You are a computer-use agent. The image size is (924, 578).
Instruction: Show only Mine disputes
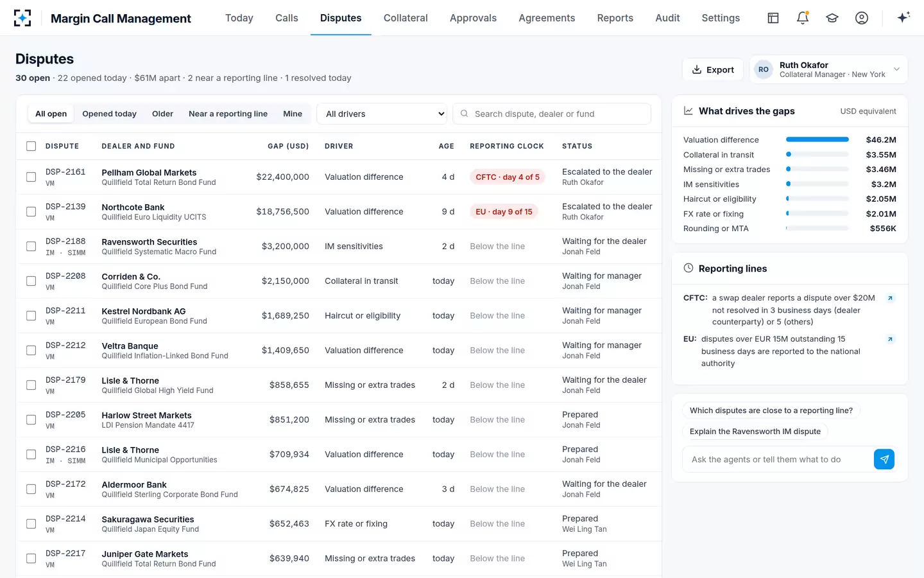[293, 114]
